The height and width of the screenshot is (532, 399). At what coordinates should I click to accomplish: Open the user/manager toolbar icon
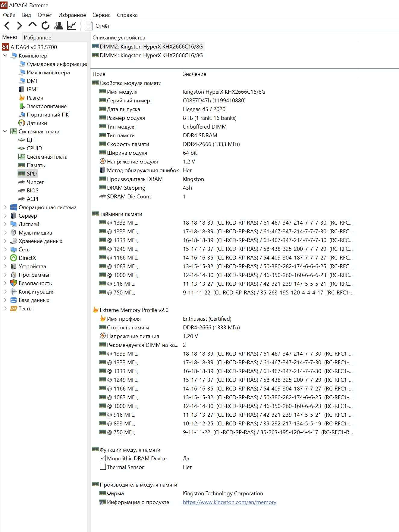tap(58, 26)
